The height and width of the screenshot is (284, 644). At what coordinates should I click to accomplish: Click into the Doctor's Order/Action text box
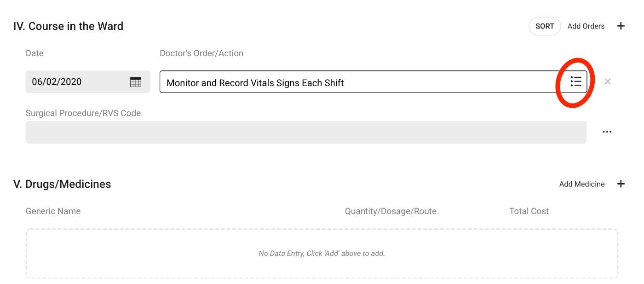[x=363, y=82]
